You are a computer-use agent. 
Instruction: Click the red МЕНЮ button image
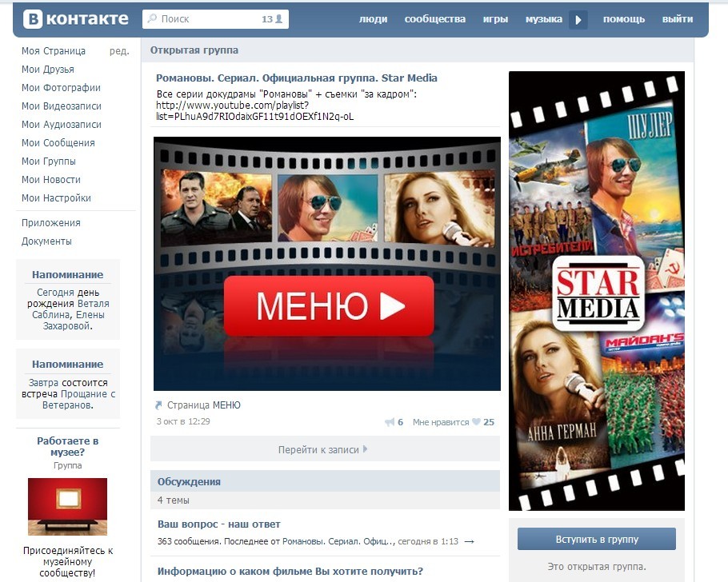(329, 306)
